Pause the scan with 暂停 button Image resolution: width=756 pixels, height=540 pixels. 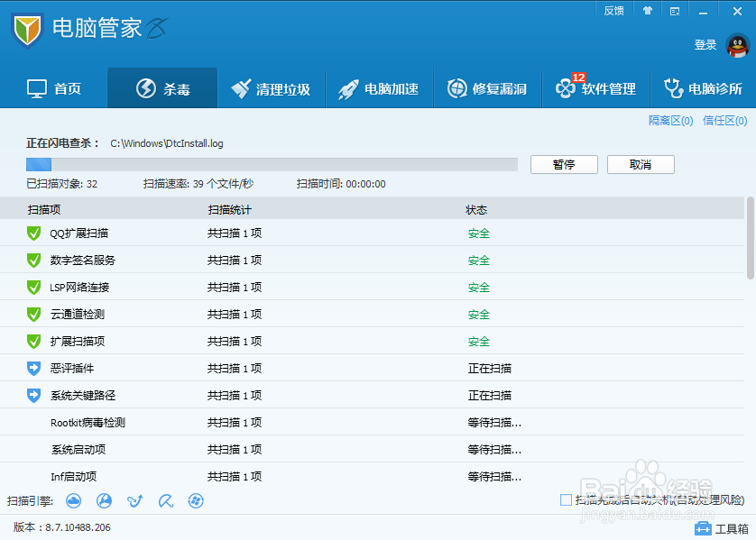563,164
